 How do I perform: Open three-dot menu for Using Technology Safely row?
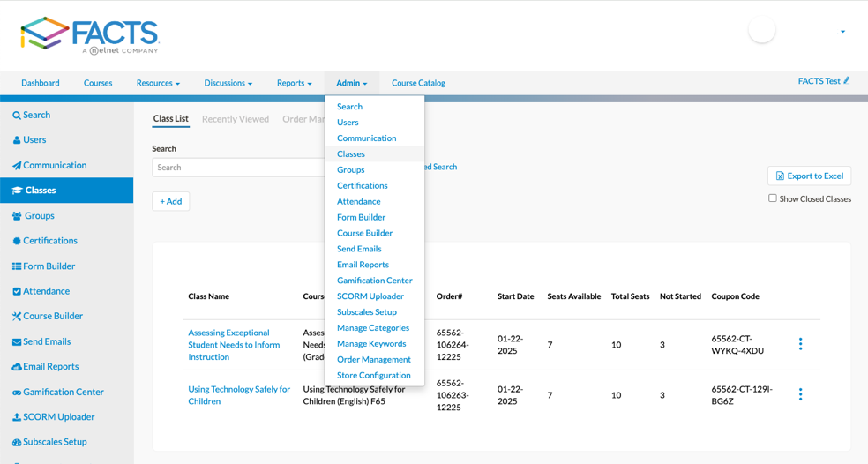click(x=800, y=395)
